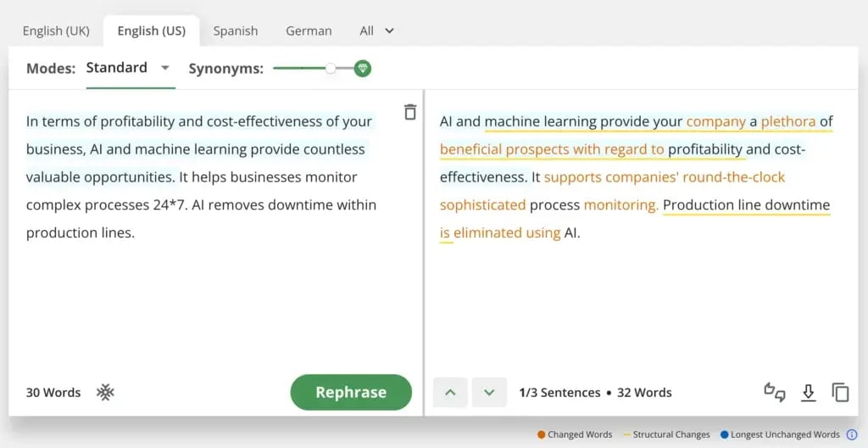The width and height of the screenshot is (868, 448).
Task: Expand the All languages dropdown
Action: coord(377,31)
